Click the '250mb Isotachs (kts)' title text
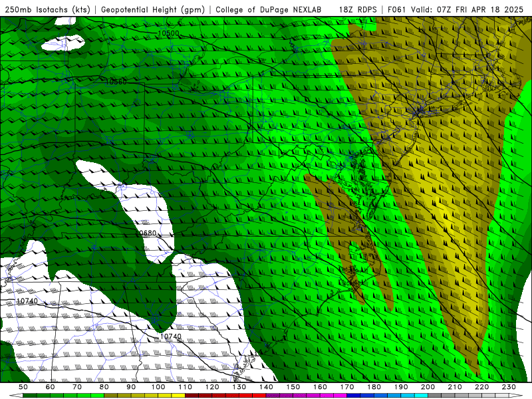Screen dimensions: 532x399 click(x=47, y=9)
